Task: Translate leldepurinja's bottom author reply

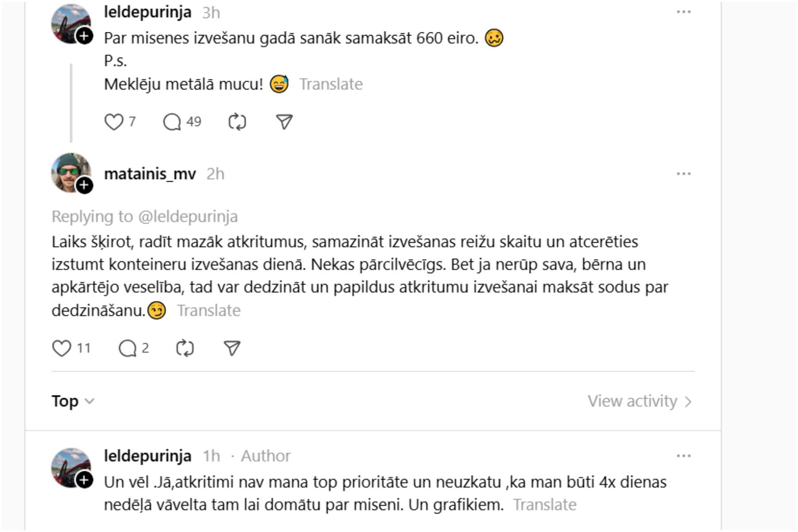Action: pos(544,505)
